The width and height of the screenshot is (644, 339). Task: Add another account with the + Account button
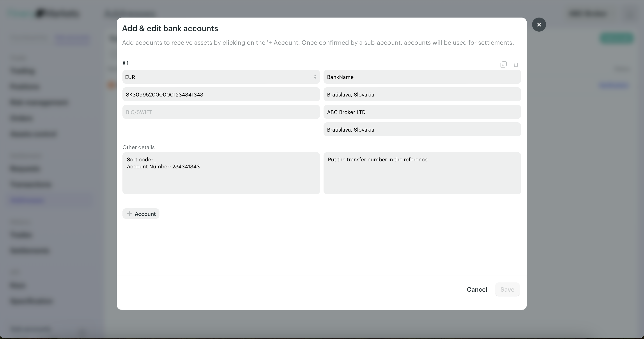tap(141, 214)
